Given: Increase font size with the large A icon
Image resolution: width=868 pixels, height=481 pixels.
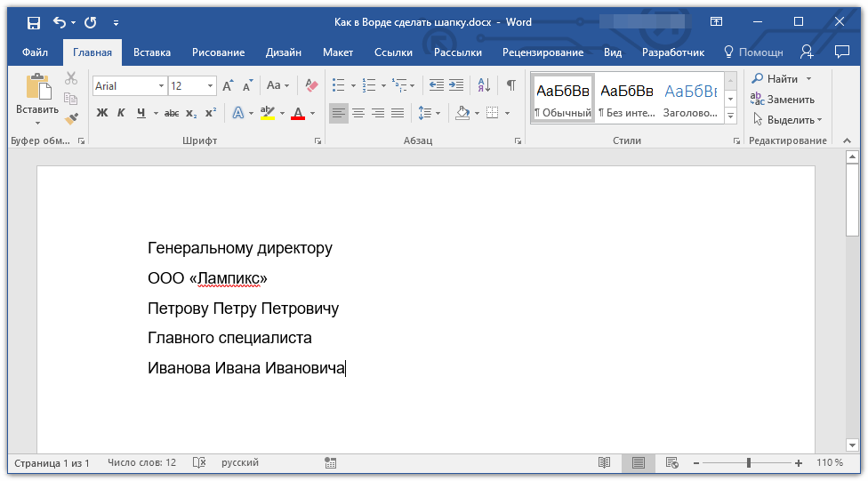Looking at the screenshot, I should coord(228,85).
